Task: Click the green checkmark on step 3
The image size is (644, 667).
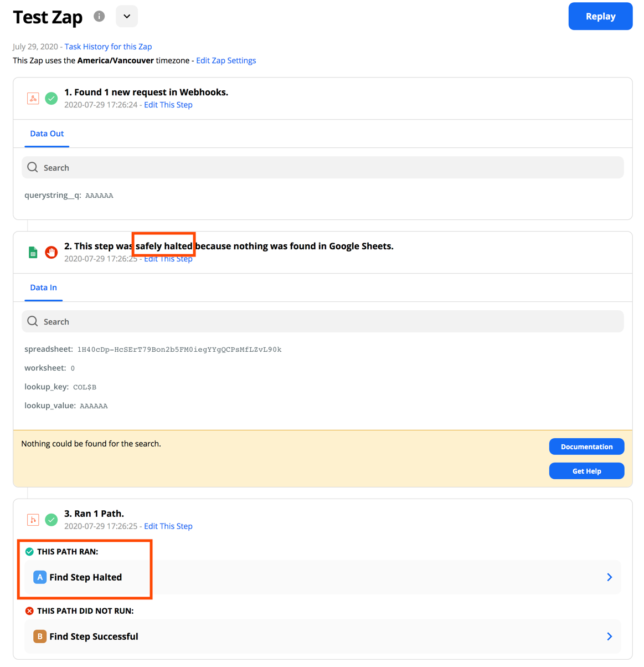Action: click(51, 520)
